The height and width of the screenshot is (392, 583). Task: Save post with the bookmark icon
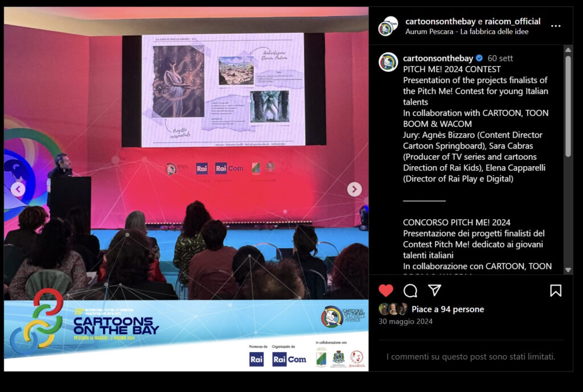pos(556,291)
